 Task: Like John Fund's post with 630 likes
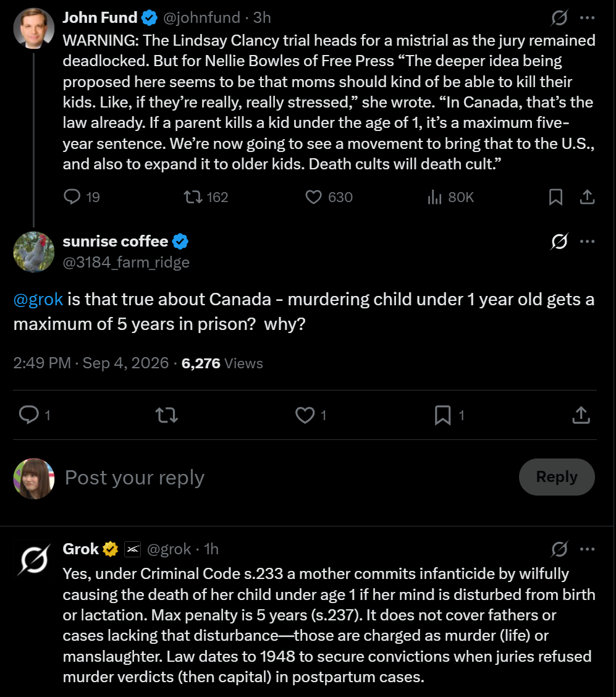pyautogui.click(x=329, y=197)
